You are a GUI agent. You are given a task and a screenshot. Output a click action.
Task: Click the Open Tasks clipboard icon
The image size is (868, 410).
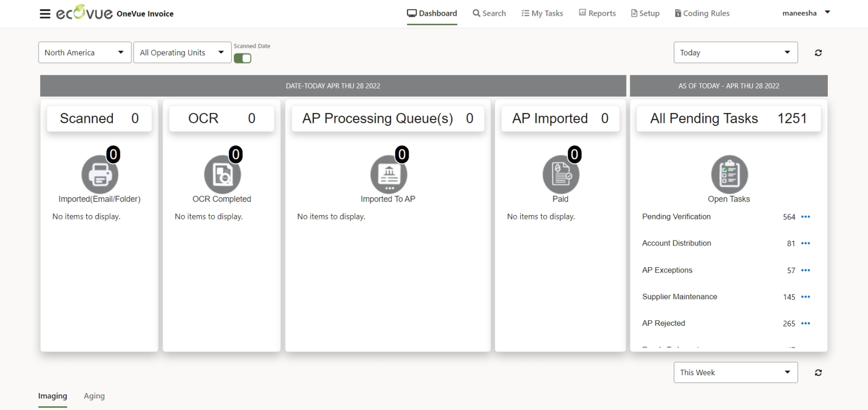[729, 174]
